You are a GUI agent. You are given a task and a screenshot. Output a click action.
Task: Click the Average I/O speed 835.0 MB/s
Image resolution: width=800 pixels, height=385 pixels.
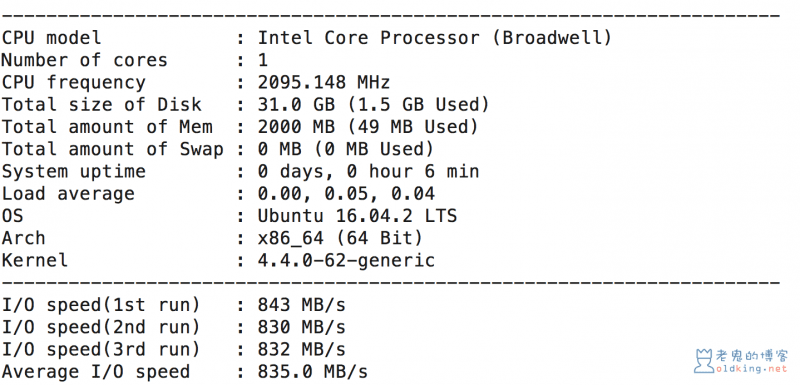(312, 372)
